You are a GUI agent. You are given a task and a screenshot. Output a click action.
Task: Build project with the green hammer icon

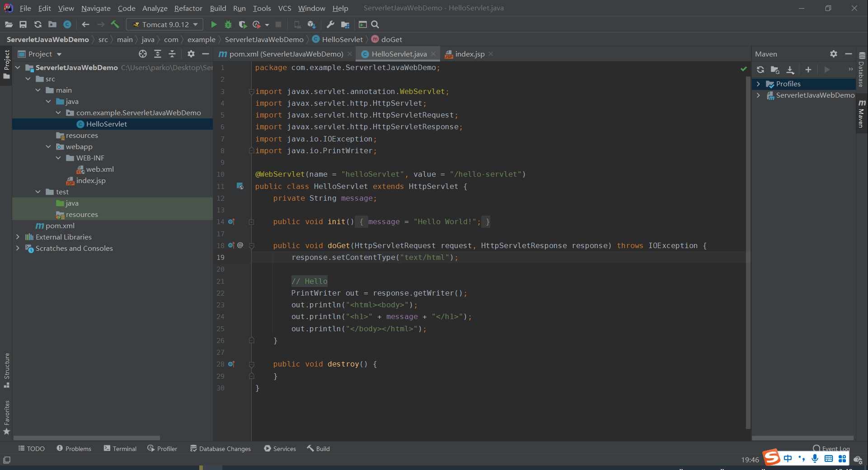click(x=115, y=24)
